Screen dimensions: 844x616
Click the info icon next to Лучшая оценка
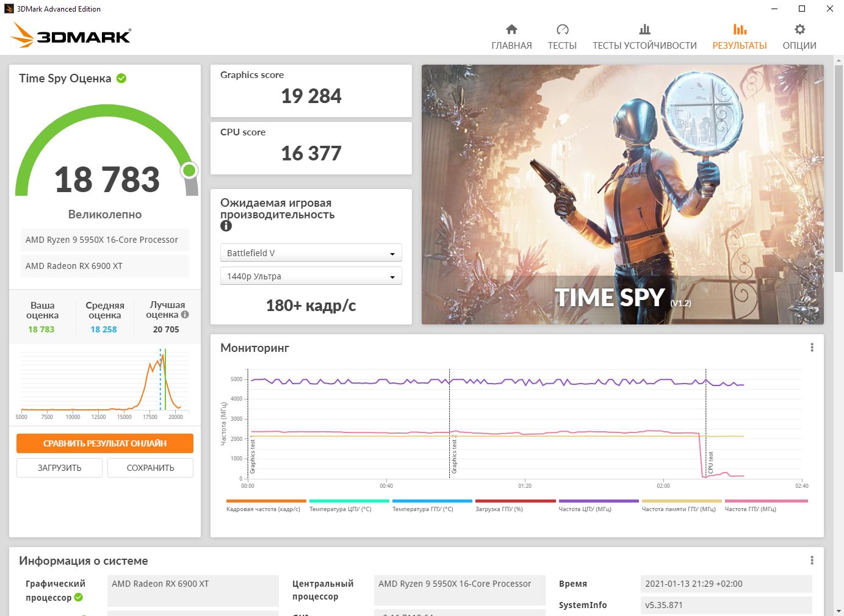(x=185, y=315)
